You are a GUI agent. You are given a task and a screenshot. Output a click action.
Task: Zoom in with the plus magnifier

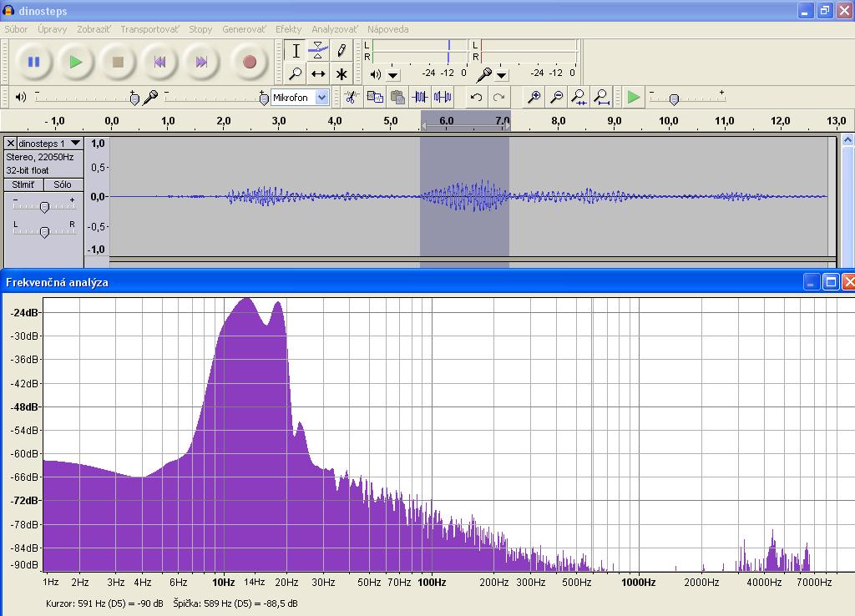pyautogui.click(x=534, y=98)
